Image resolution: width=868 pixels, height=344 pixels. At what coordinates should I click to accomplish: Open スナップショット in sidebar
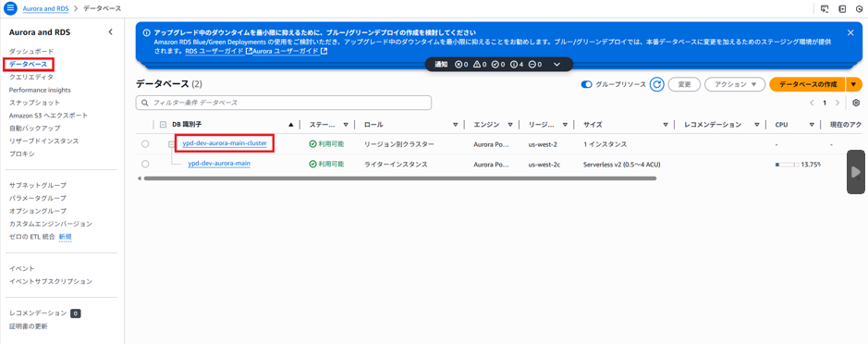(35, 103)
